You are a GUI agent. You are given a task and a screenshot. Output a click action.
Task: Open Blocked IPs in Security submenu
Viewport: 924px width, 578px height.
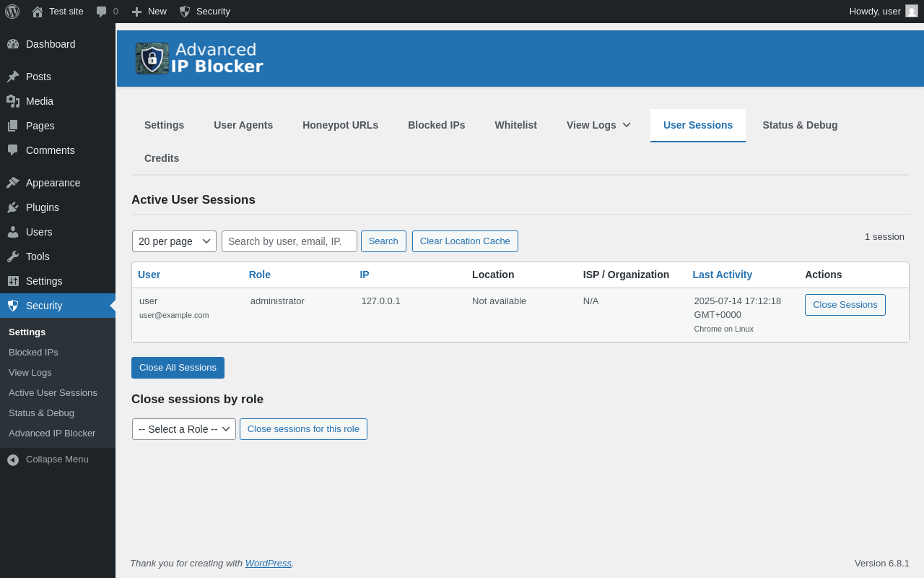[33, 353]
